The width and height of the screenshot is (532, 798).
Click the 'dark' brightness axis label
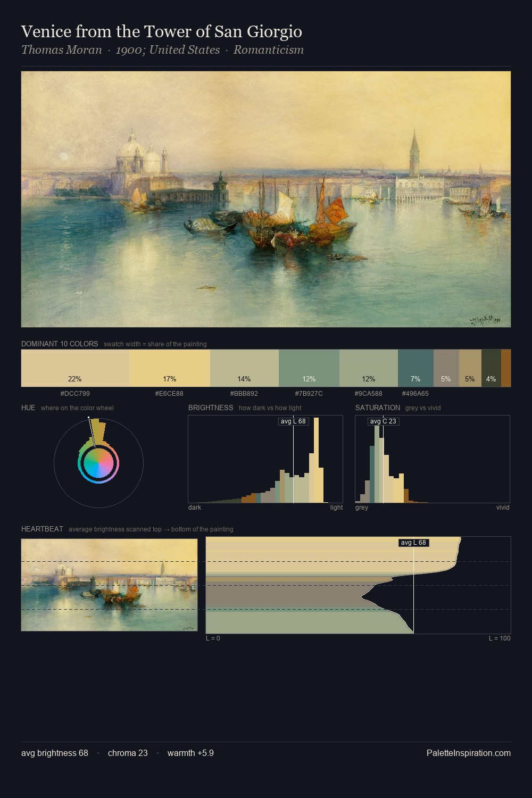point(195,508)
